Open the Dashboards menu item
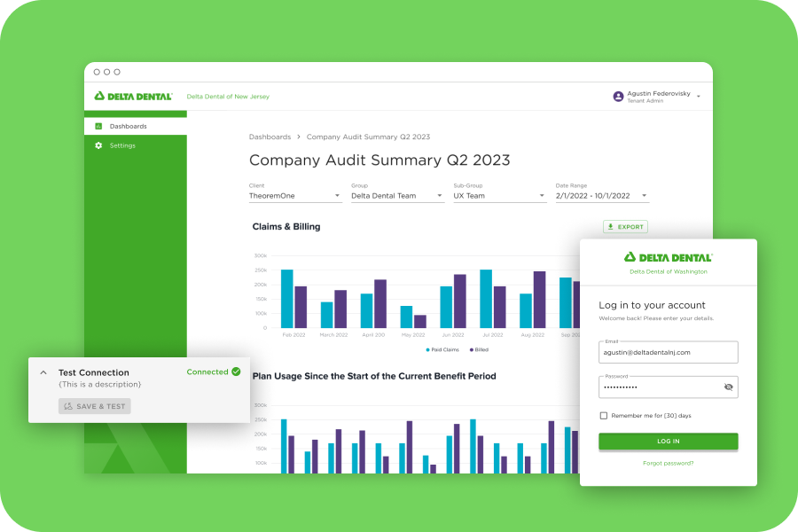798x532 pixels. click(129, 127)
